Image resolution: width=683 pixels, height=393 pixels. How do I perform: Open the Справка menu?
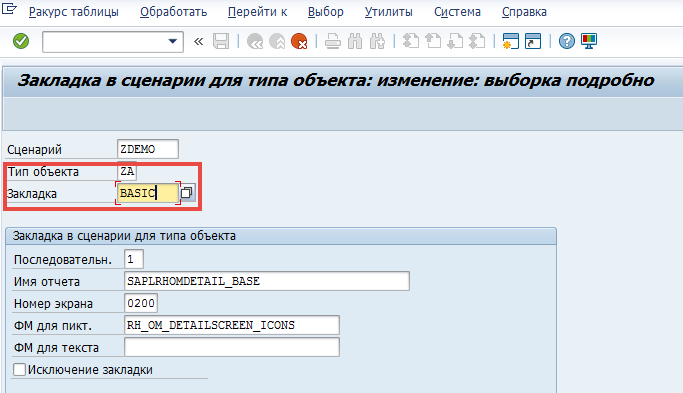pyautogui.click(x=524, y=12)
